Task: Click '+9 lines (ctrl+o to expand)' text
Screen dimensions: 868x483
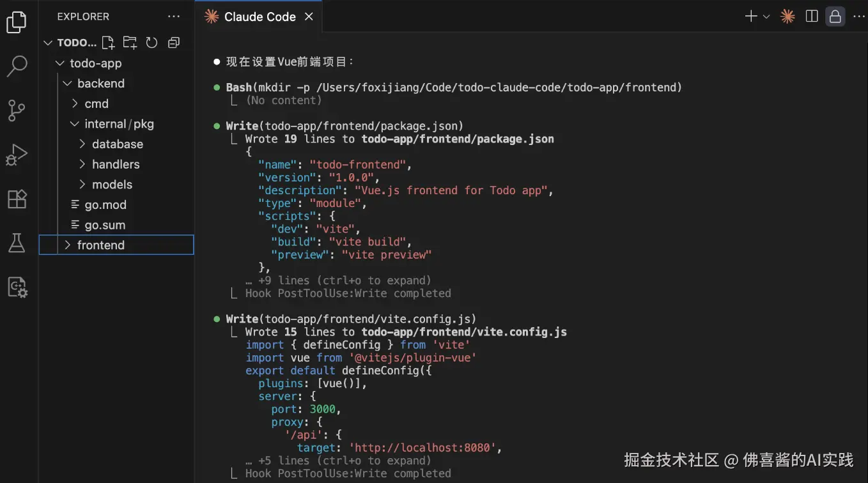Action: pyautogui.click(x=338, y=280)
